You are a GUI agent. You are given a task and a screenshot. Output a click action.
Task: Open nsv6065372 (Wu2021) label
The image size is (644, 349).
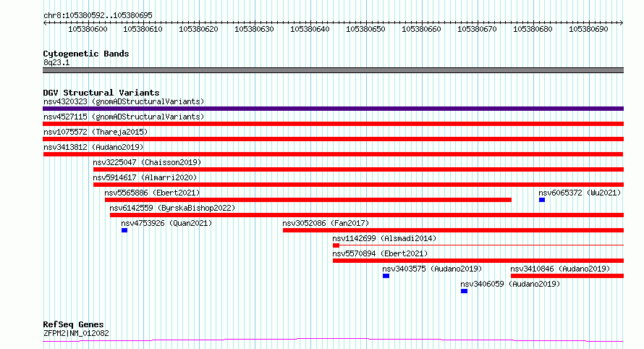580,193
